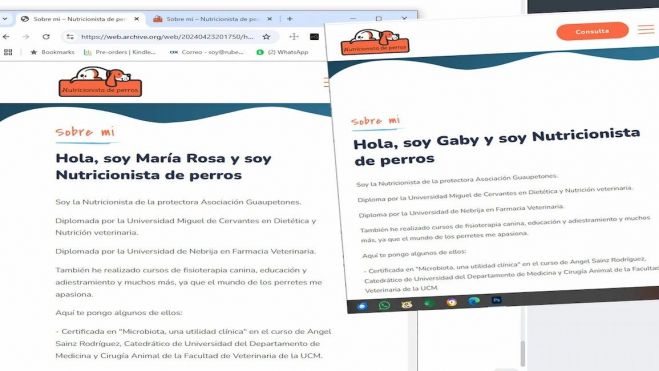Image resolution: width=659 pixels, height=371 pixels.
Task: Click Nutricionista de perros logo in right window
Action: pyautogui.click(x=374, y=42)
